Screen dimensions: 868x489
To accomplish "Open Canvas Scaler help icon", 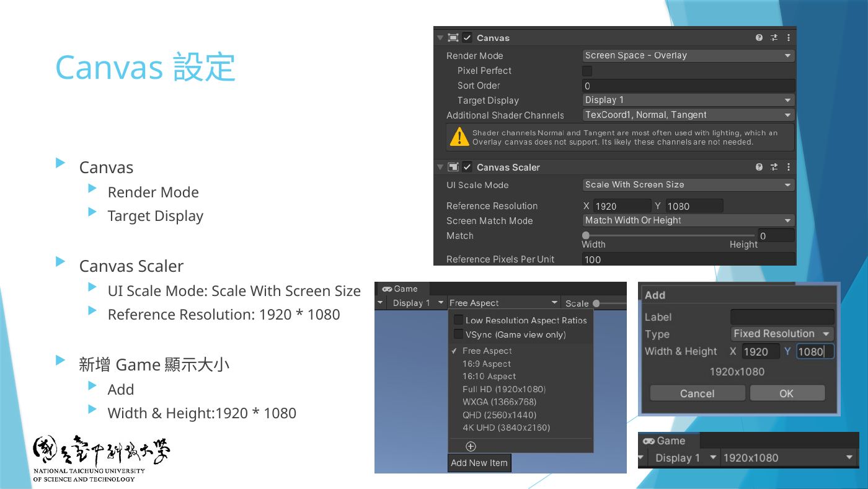I will [759, 167].
